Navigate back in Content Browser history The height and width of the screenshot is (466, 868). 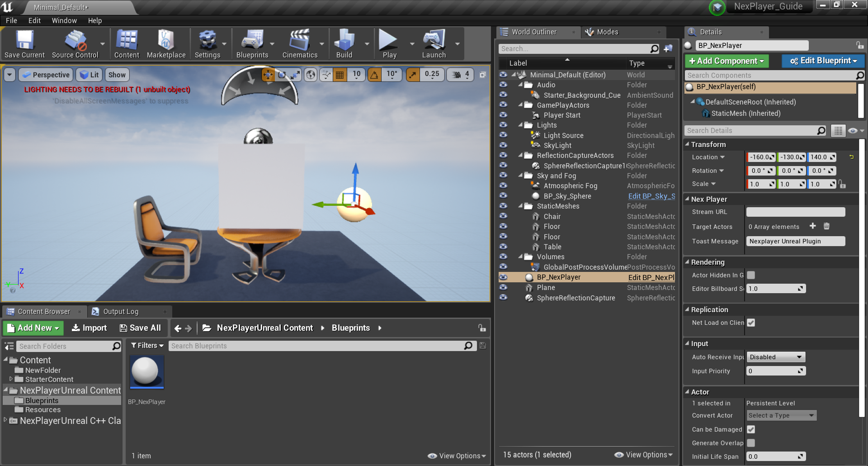pyautogui.click(x=178, y=328)
